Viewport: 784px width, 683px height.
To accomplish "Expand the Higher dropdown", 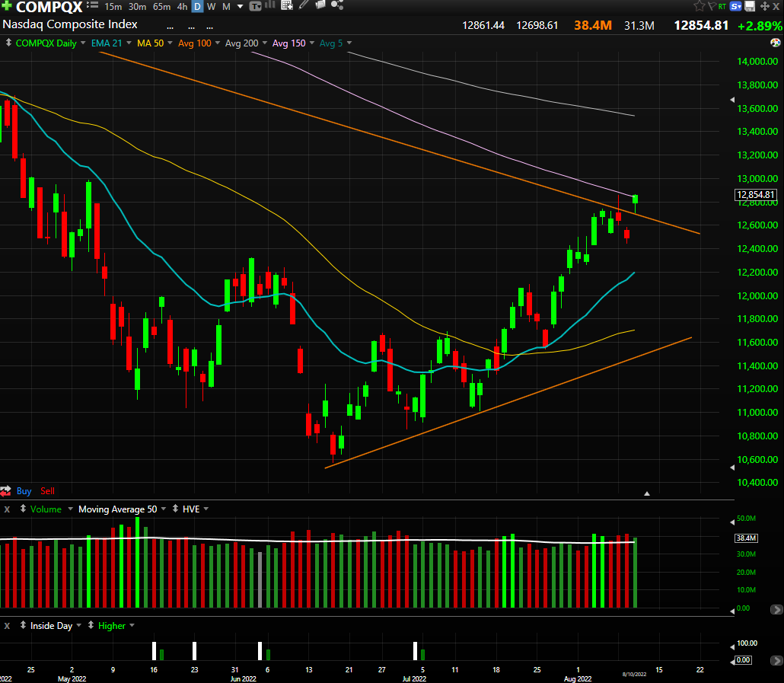I will pos(132,625).
